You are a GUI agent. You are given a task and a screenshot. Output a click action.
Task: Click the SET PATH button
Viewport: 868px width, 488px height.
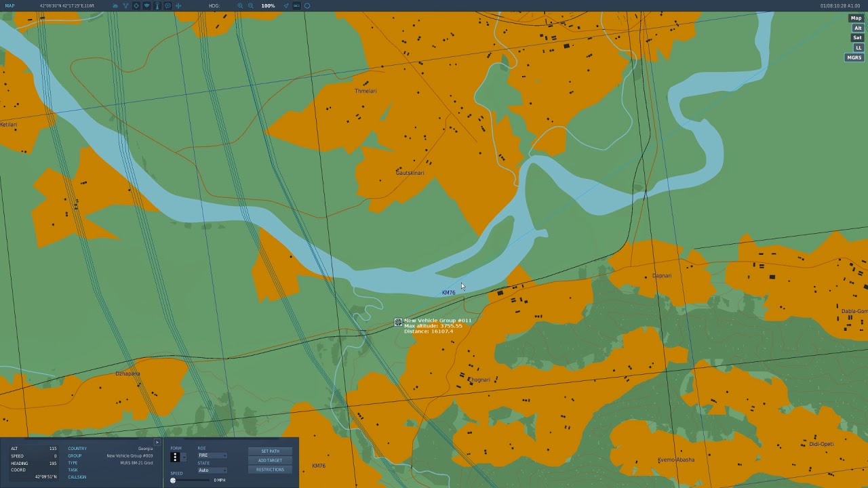270,451
